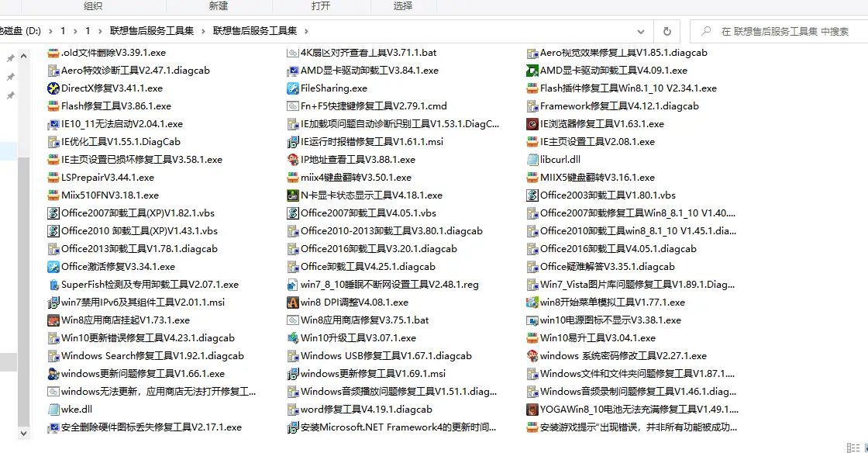This screenshot has height=453, width=868.
Task: Expand the chevron at the breadcrumb path end
Action: tap(306, 32)
